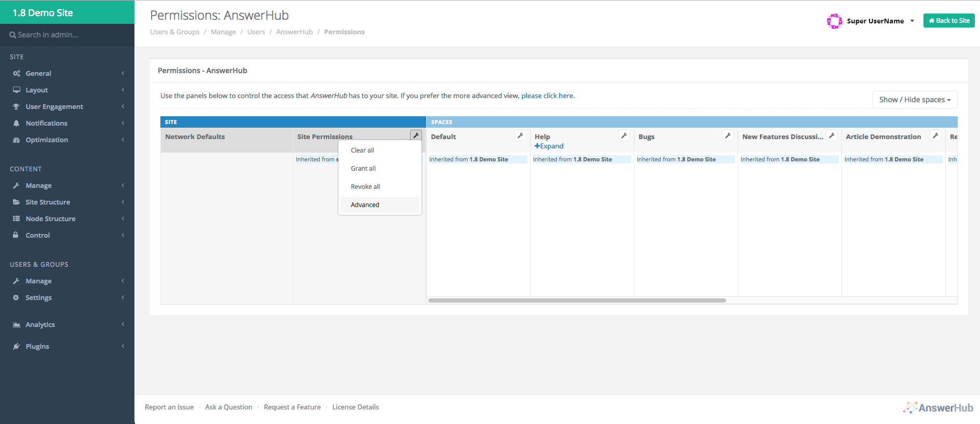This screenshot has height=424, width=980.
Task: Open the Bugs space wrench menu
Action: point(728,135)
